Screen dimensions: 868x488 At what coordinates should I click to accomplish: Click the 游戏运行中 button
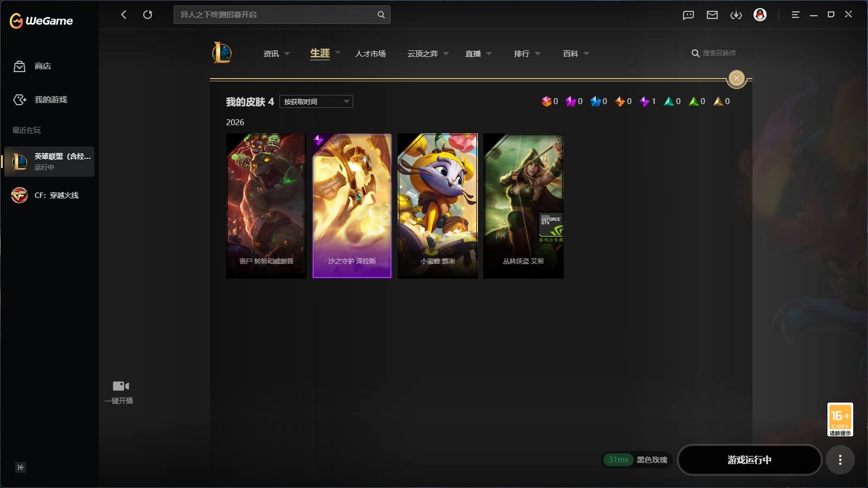click(749, 460)
